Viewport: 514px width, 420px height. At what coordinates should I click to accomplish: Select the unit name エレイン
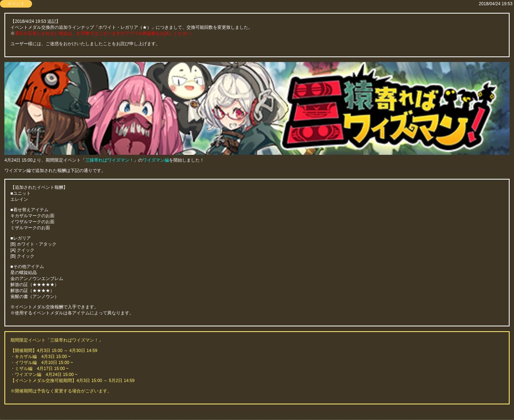(19, 200)
